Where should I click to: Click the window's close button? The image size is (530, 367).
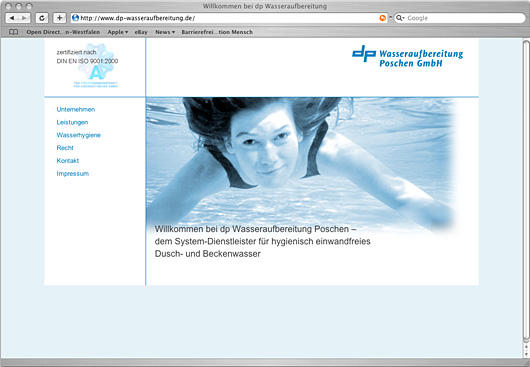pos(8,6)
